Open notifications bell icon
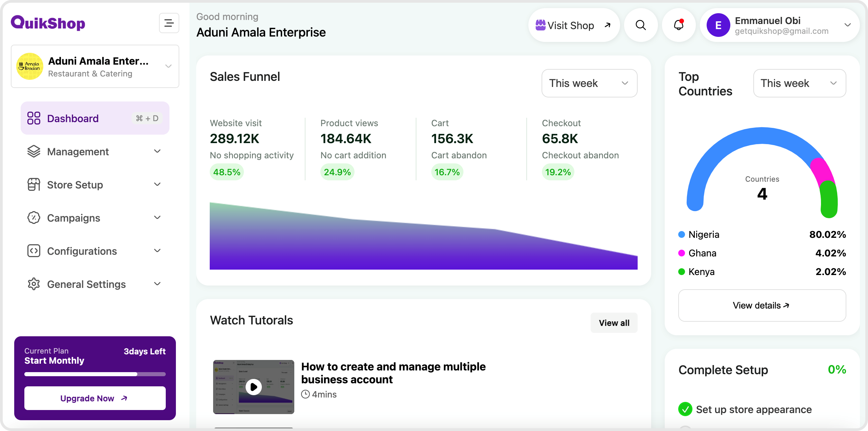The image size is (868, 431). tap(679, 25)
